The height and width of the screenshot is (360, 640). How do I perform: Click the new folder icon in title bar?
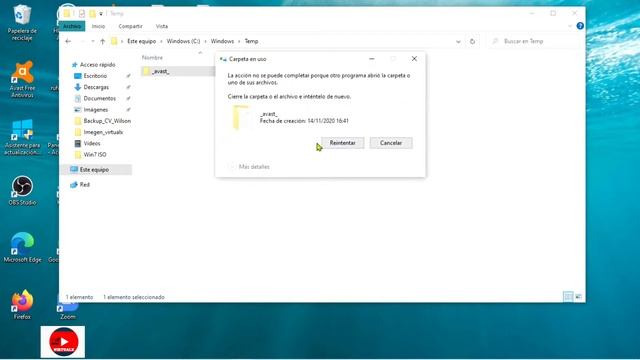coord(93,13)
